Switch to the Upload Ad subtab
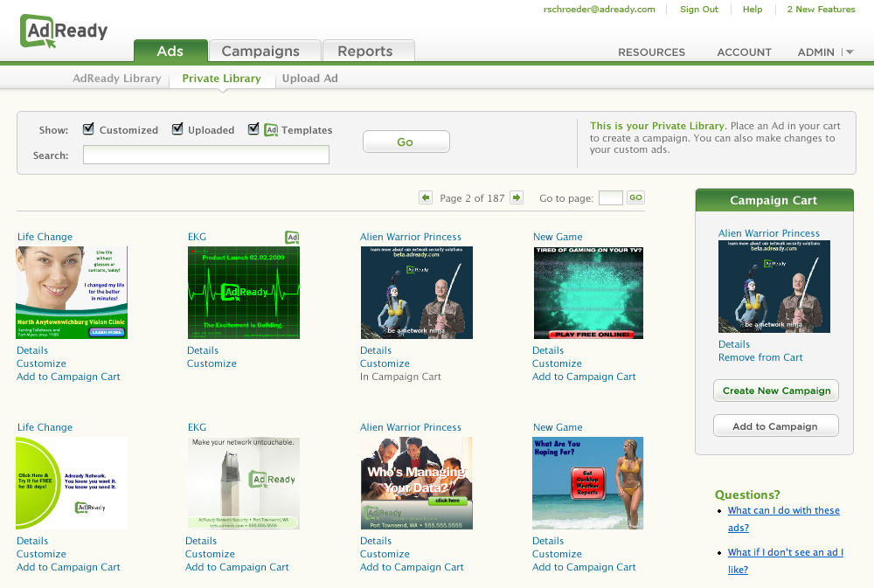 click(310, 79)
